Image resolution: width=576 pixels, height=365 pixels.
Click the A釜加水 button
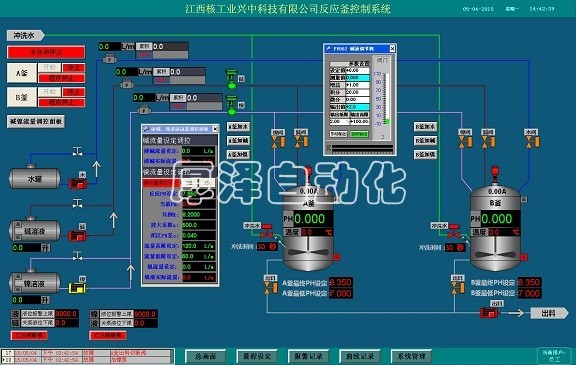click(x=238, y=127)
